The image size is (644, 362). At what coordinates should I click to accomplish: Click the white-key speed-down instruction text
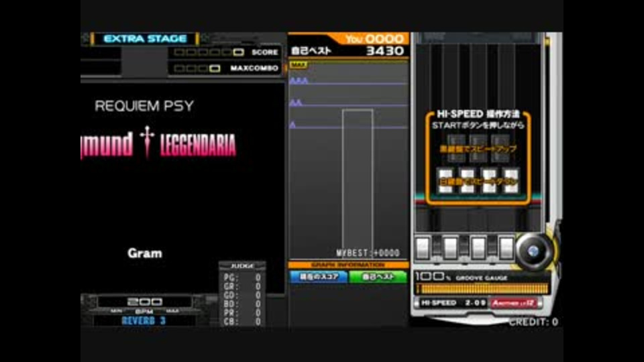click(478, 181)
